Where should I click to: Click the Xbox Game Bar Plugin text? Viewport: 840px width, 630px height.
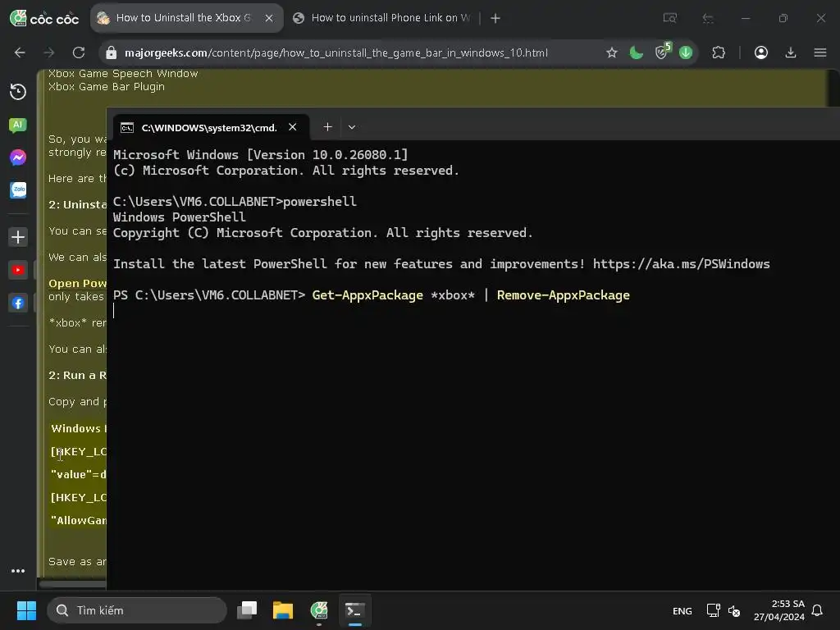[107, 87]
